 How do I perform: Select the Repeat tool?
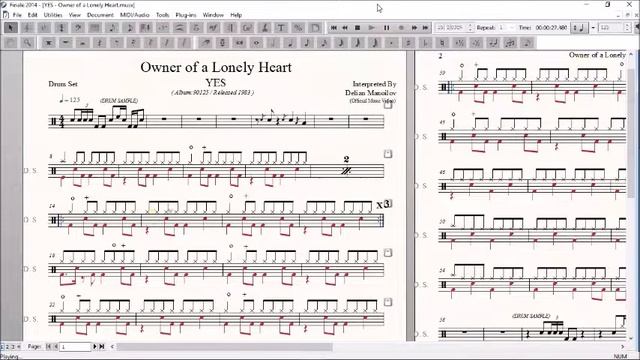point(230,28)
